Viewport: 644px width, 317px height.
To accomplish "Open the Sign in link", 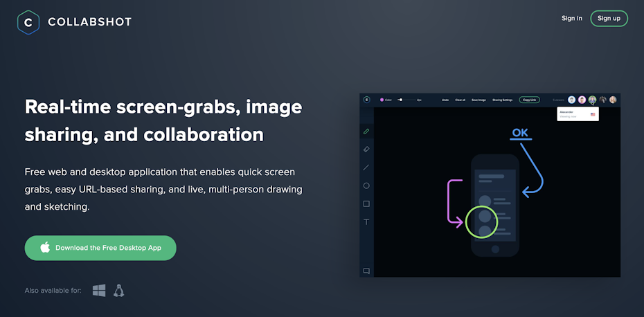I will click(572, 18).
